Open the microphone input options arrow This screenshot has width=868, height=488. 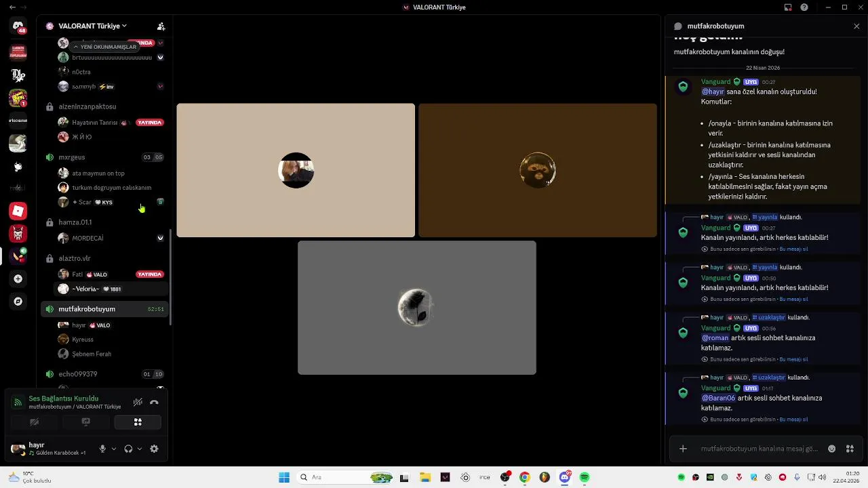[x=113, y=449]
